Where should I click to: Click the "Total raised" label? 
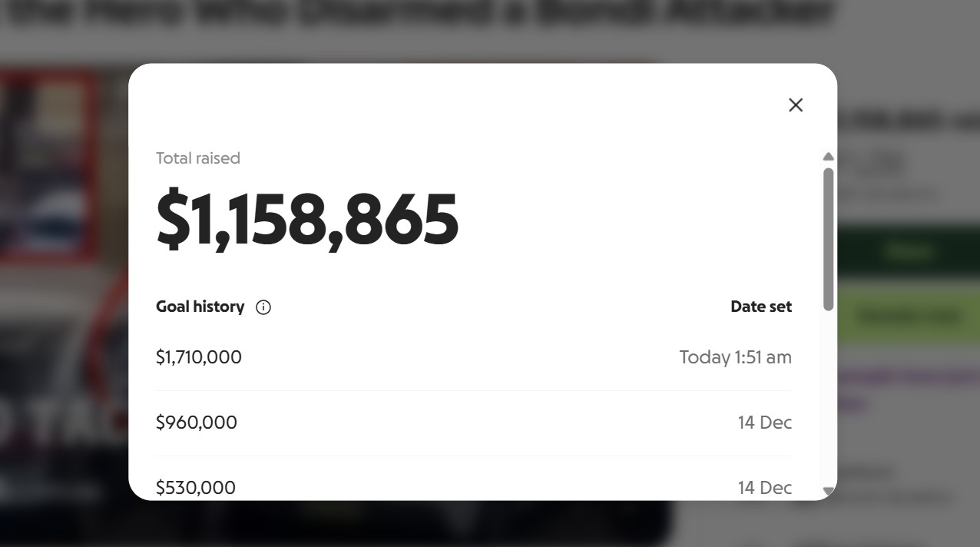(198, 158)
